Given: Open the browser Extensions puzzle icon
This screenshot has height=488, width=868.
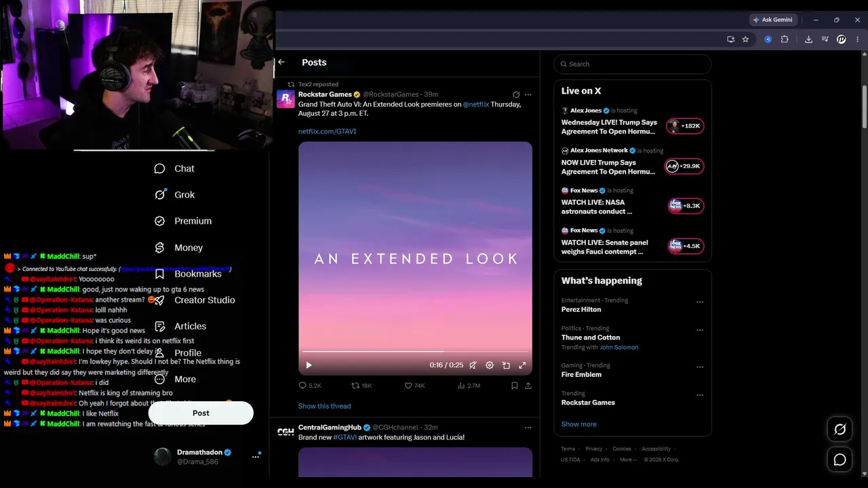Looking at the screenshot, I should click(x=785, y=39).
